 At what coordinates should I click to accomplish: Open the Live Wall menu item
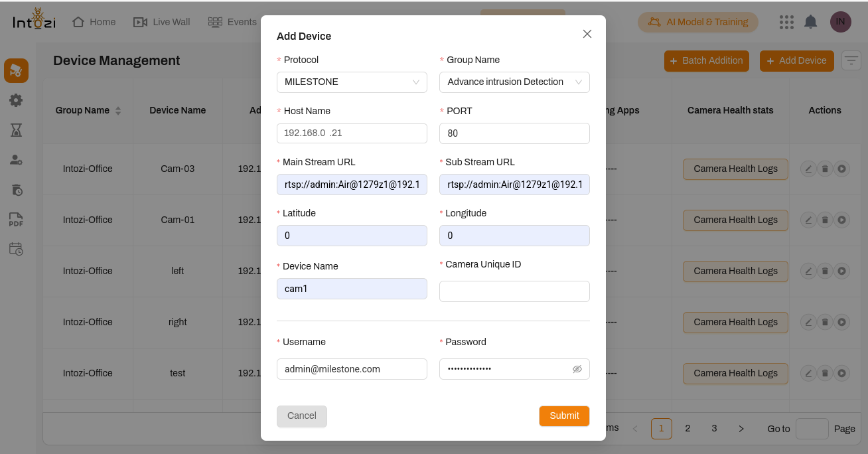(x=162, y=22)
